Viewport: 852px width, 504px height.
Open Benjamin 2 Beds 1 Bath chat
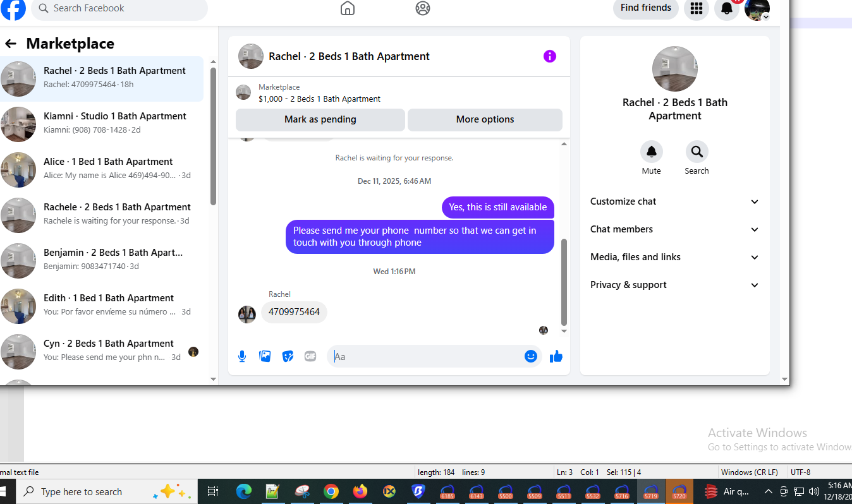click(102, 260)
